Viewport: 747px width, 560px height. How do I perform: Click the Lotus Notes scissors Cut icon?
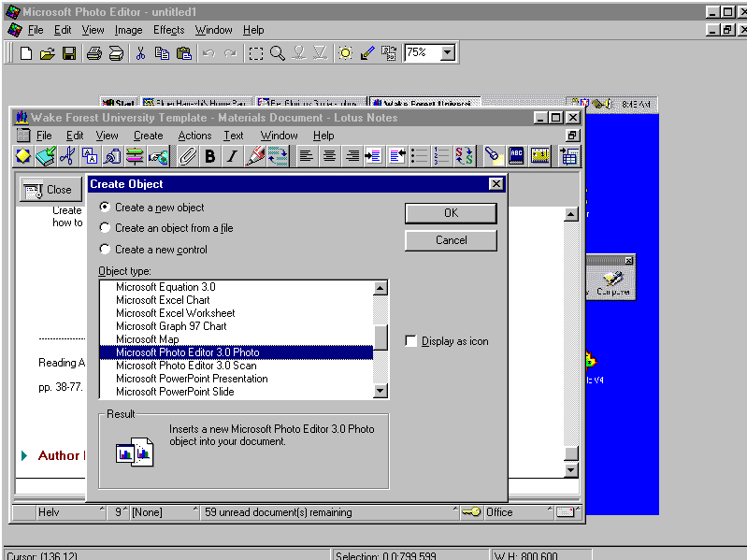click(67, 156)
